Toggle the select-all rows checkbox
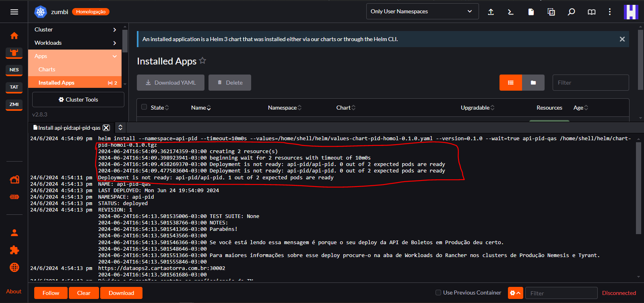Screen dimensions: 644x303 144,107
